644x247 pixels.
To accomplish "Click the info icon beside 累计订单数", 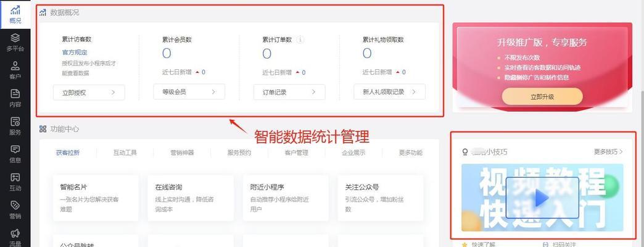I will click(x=300, y=40).
